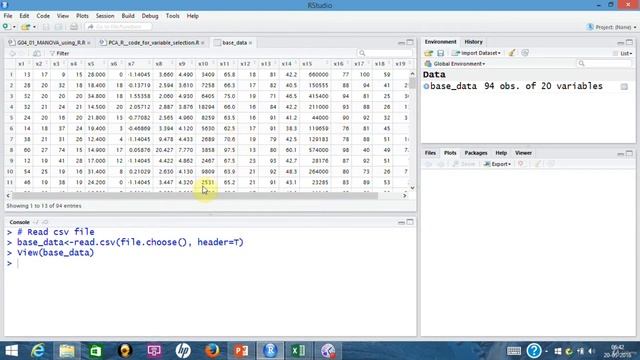Open the File menu

point(8,16)
